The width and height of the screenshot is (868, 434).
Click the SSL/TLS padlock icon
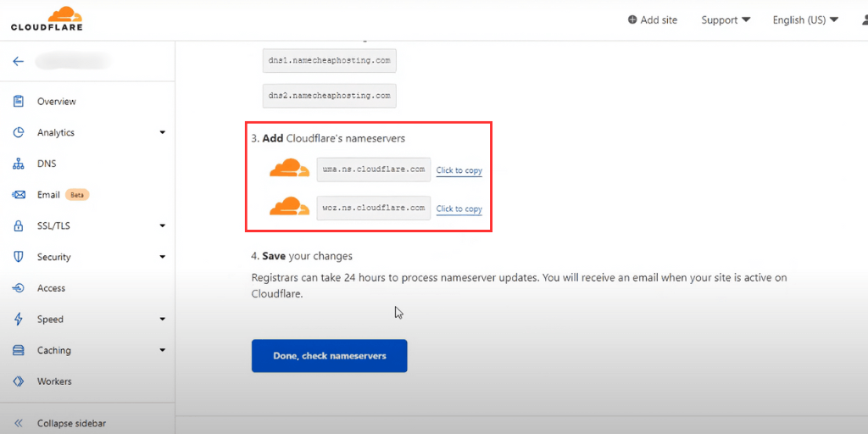click(x=19, y=225)
